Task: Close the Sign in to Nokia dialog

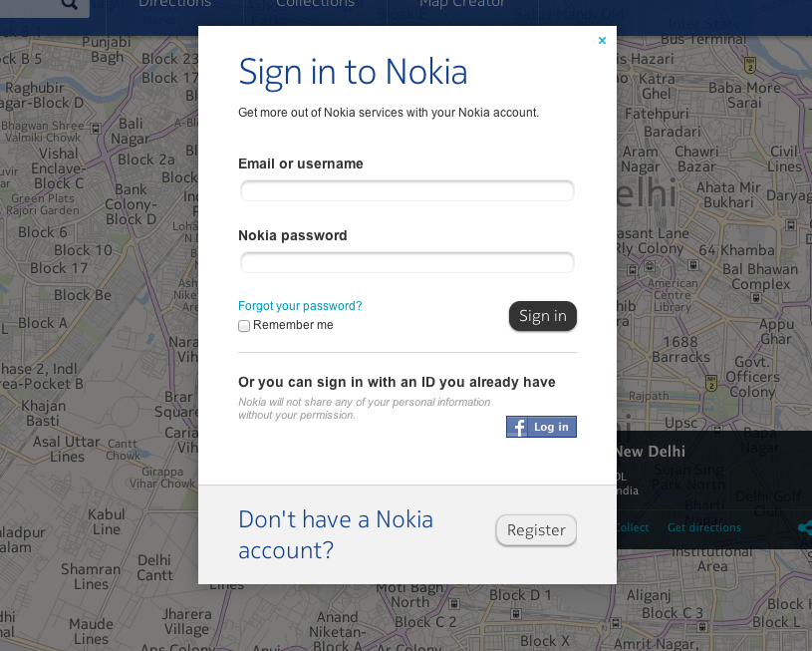Action: [602, 41]
